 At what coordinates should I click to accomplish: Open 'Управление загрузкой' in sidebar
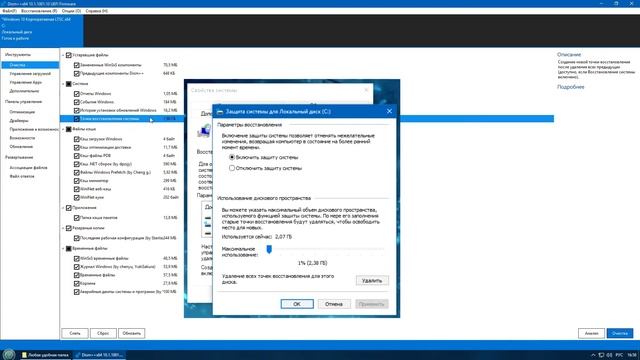pyautogui.click(x=30, y=74)
